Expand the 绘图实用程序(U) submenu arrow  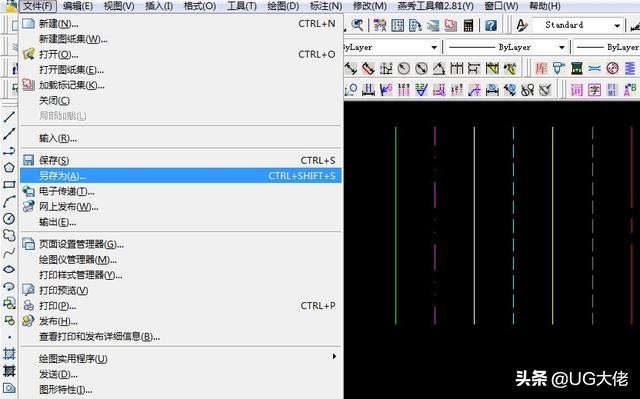[334, 356]
